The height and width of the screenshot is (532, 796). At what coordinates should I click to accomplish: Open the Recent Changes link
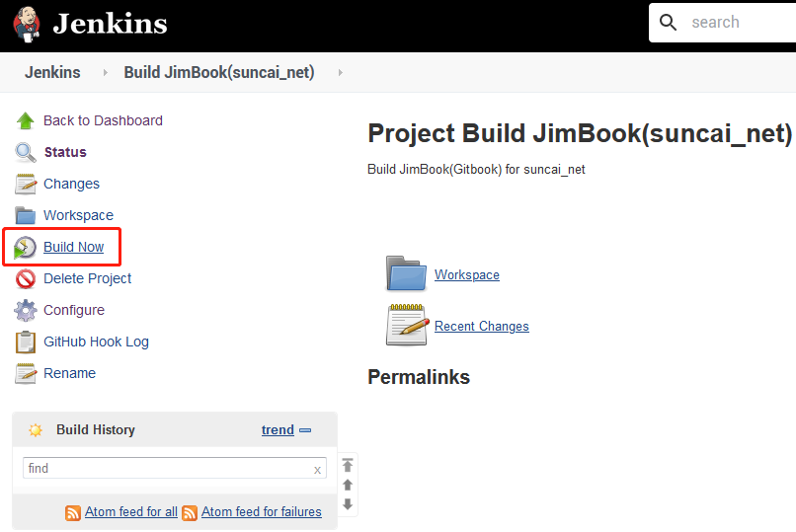[x=482, y=326]
